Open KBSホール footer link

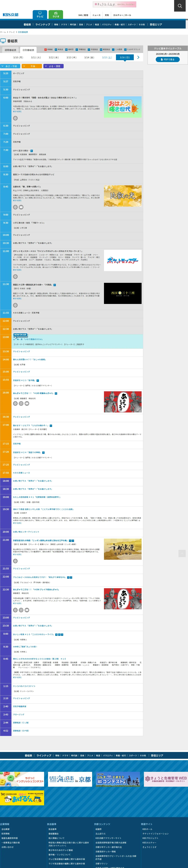[147, 829]
